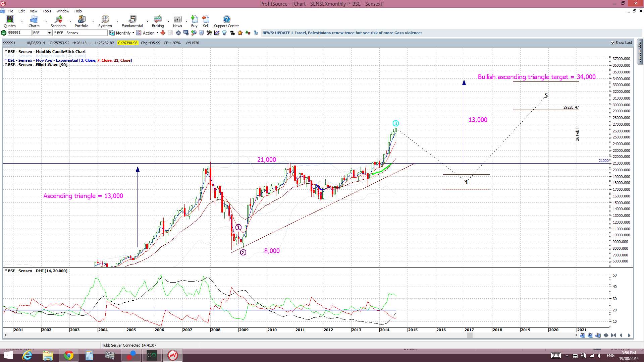644x362 pixels.
Task: Click the News toolbar button
Action: click(x=177, y=21)
